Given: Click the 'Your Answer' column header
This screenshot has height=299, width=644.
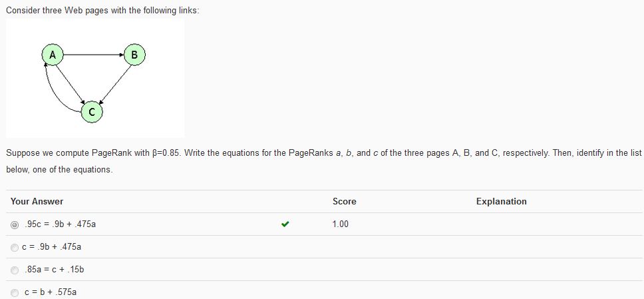Looking at the screenshot, I should tap(37, 202).
